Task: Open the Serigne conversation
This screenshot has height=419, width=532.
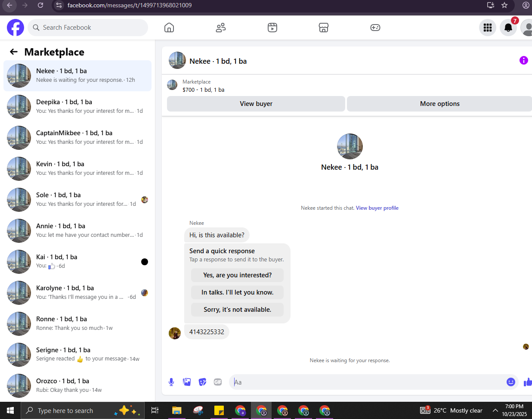Action: coord(77,355)
